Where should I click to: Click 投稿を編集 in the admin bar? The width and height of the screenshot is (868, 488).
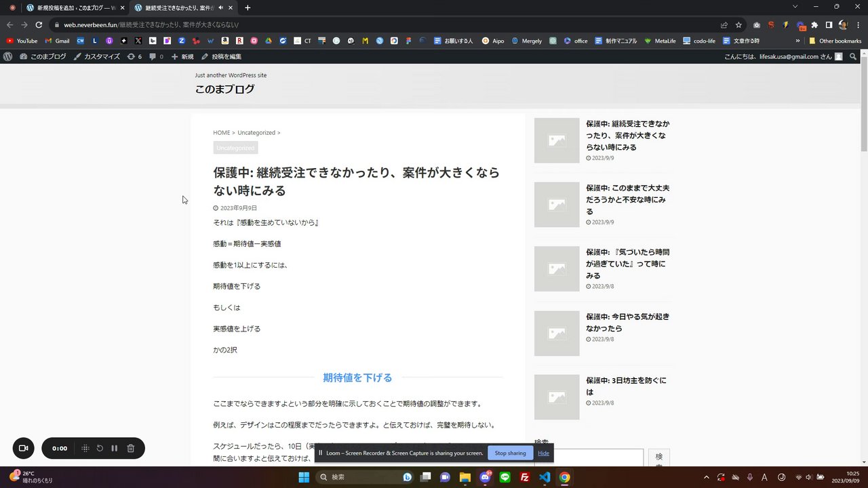tap(222, 57)
